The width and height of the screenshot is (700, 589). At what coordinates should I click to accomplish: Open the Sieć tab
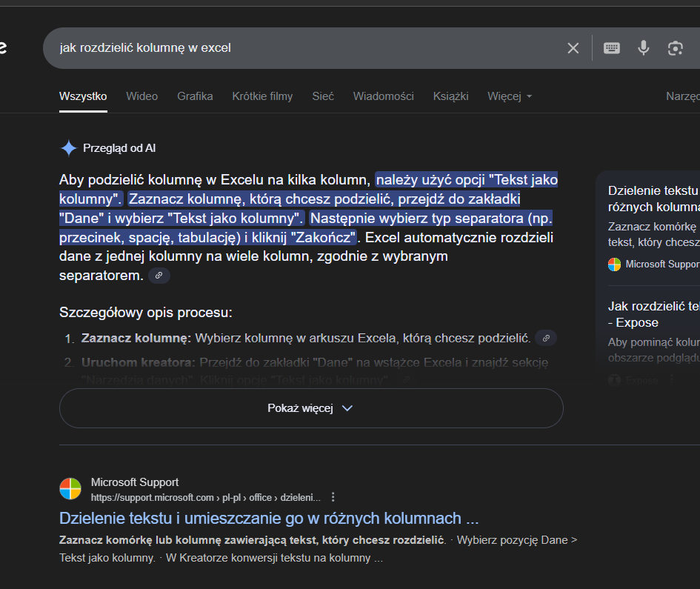click(x=323, y=96)
